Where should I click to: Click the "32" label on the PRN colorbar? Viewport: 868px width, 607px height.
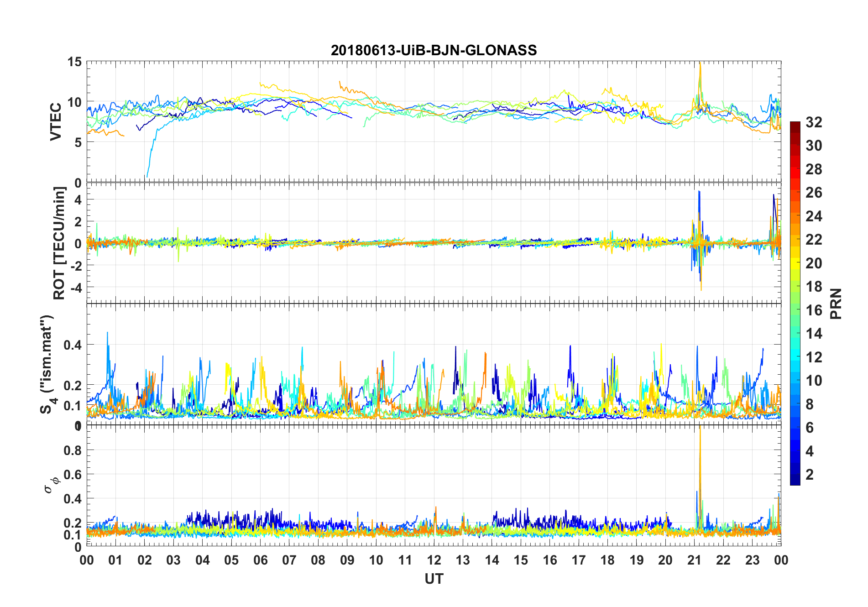[x=814, y=122]
